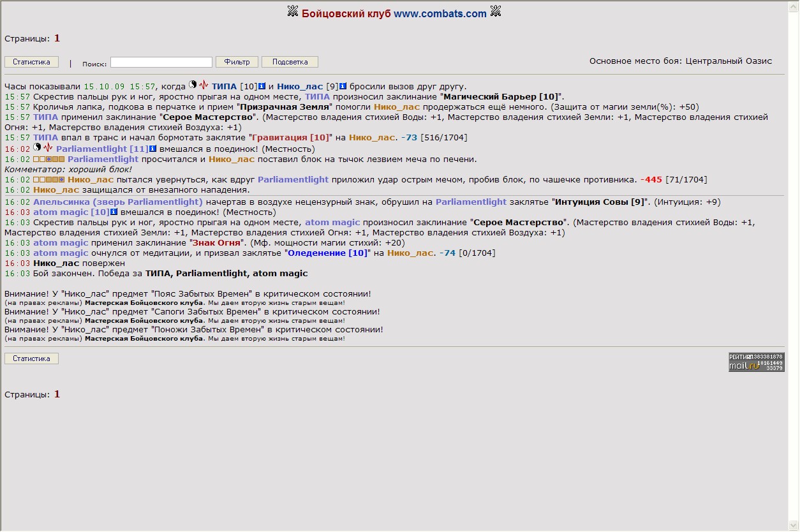800x532 pixels.
Task: Click the yin-yang alignment icon before ТИПА [10]
Action: click(193, 85)
